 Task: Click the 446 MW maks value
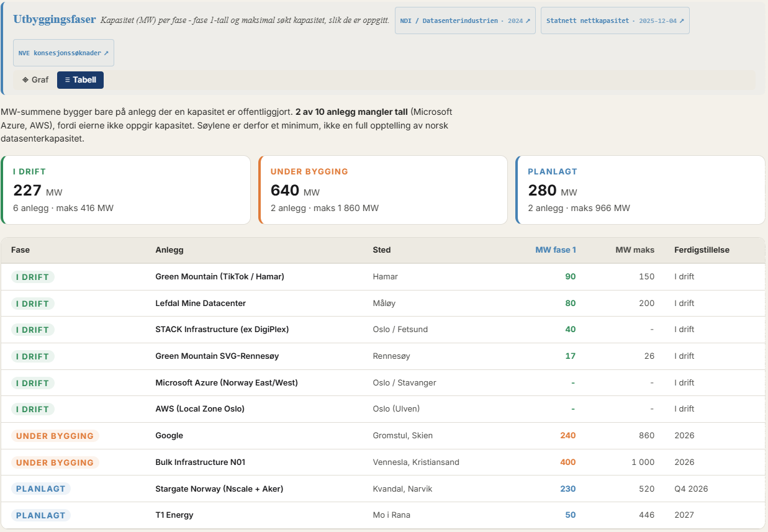(x=647, y=515)
